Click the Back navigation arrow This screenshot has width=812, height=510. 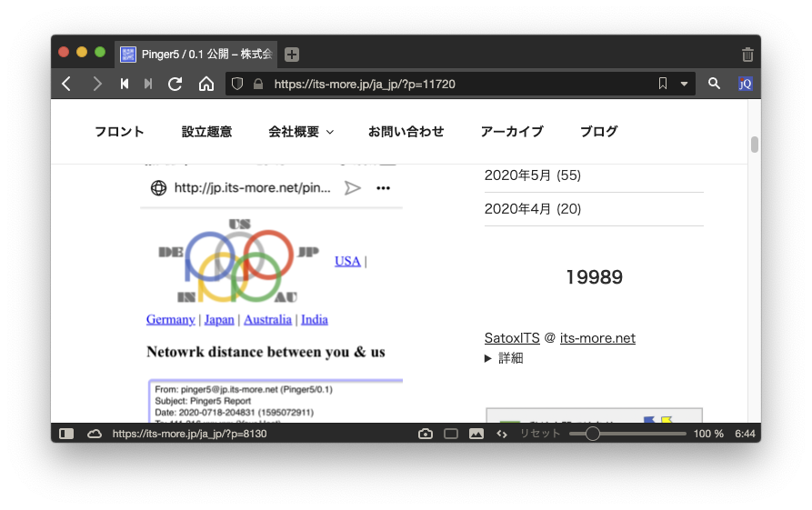click(66, 84)
